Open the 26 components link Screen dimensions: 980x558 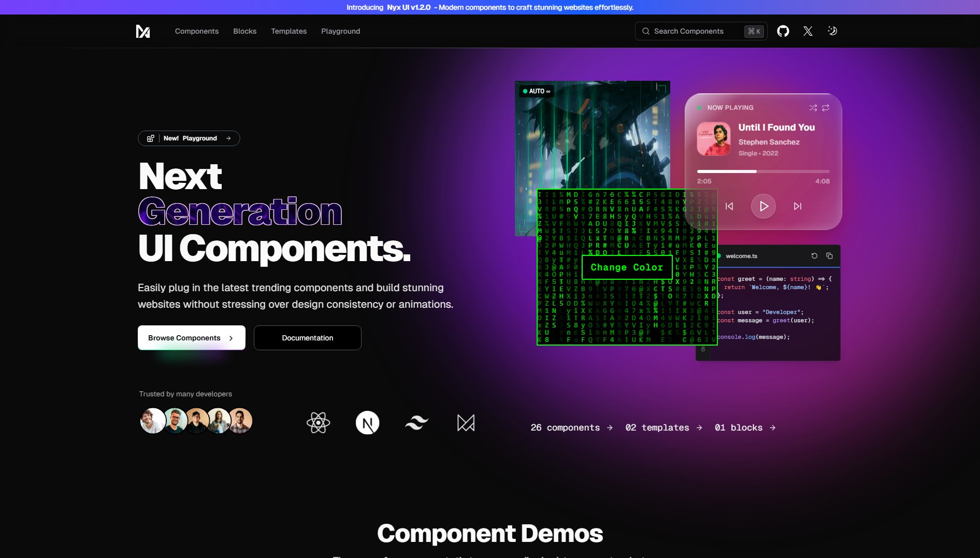coord(571,427)
